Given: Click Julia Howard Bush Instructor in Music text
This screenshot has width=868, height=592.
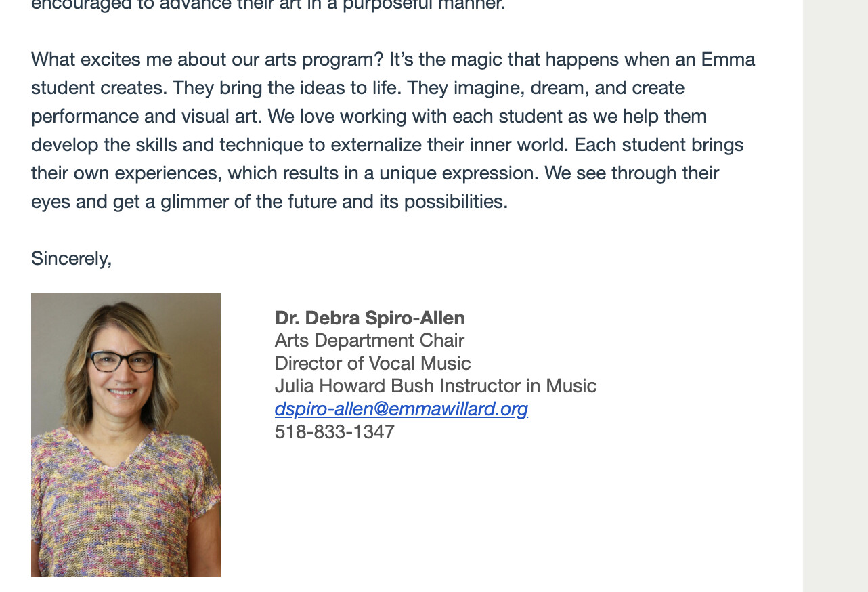Looking at the screenshot, I should [435, 386].
